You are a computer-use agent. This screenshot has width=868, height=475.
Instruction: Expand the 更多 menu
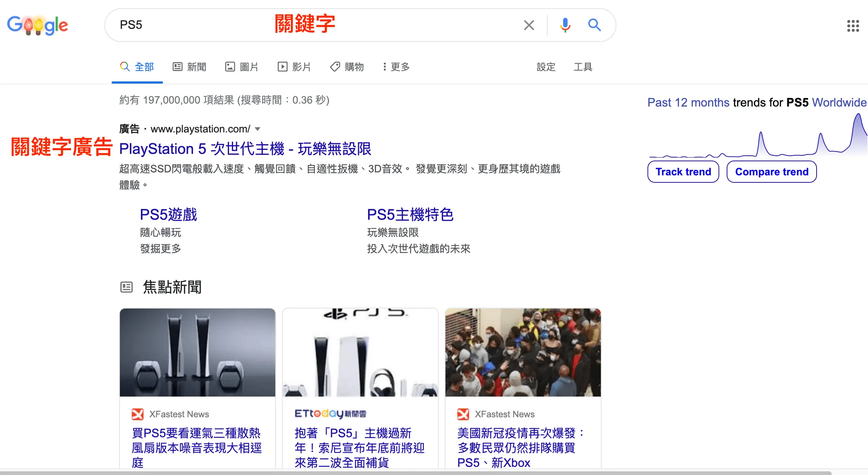pos(396,67)
